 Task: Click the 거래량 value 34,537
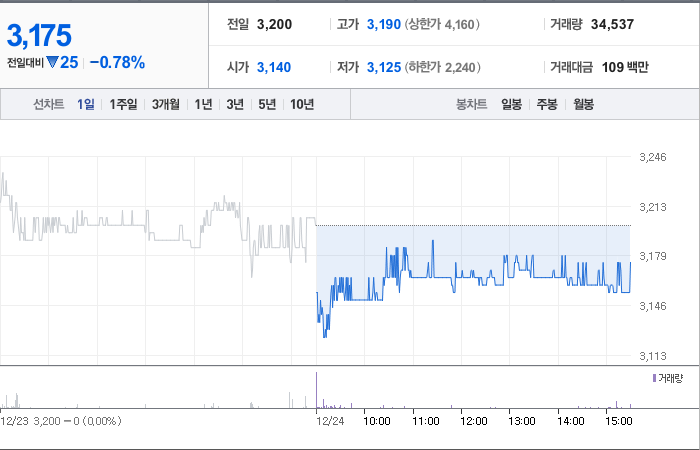(612, 24)
